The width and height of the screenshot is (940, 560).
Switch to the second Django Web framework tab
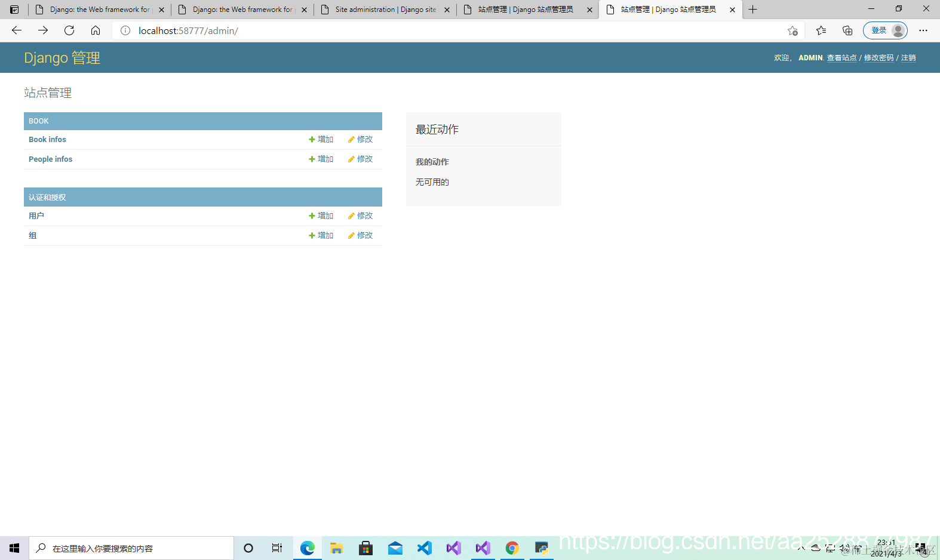click(242, 10)
